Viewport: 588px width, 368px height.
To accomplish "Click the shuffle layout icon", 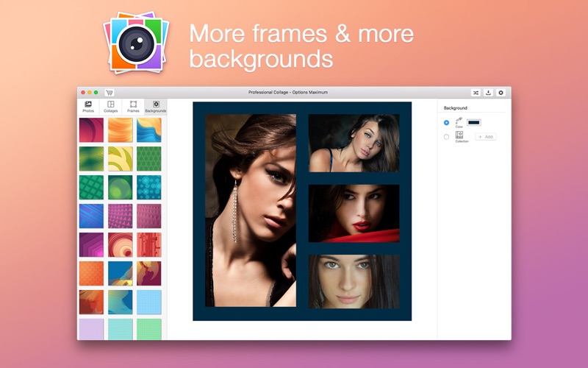I will [x=476, y=93].
